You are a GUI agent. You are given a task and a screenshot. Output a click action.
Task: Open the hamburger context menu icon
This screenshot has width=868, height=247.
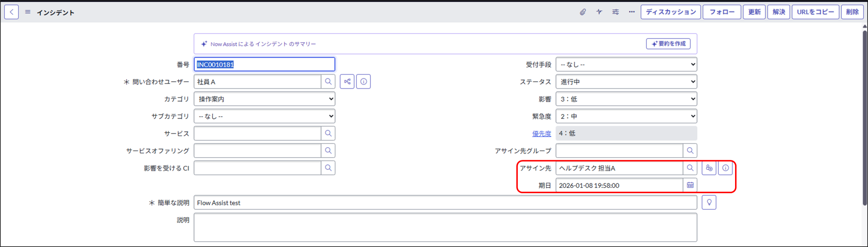[28, 12]
